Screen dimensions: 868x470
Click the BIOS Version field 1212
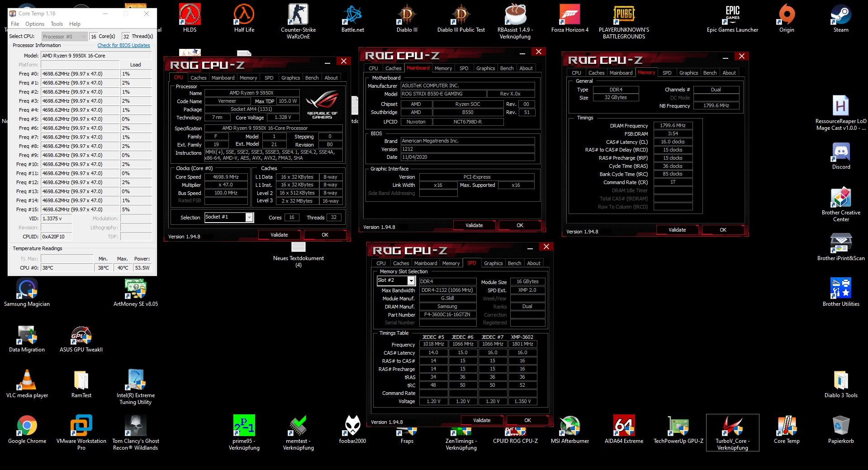468,149
